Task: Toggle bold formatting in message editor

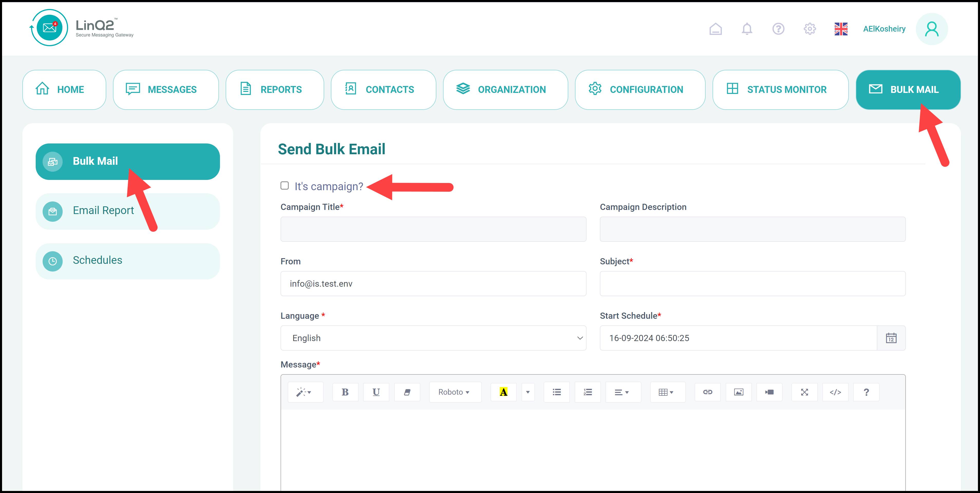Action: click(x=345, y=392)
